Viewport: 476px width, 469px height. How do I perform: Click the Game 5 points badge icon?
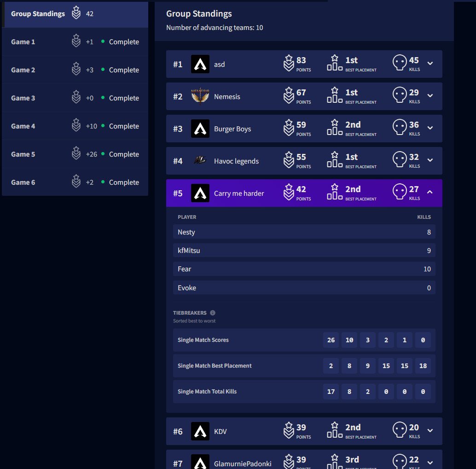(76, 153)
